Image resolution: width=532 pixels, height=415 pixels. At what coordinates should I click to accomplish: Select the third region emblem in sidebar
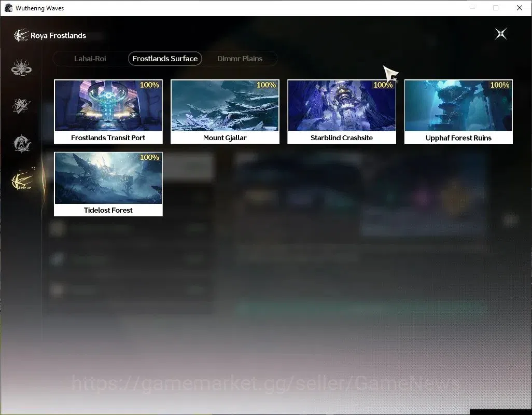point(22,144)
